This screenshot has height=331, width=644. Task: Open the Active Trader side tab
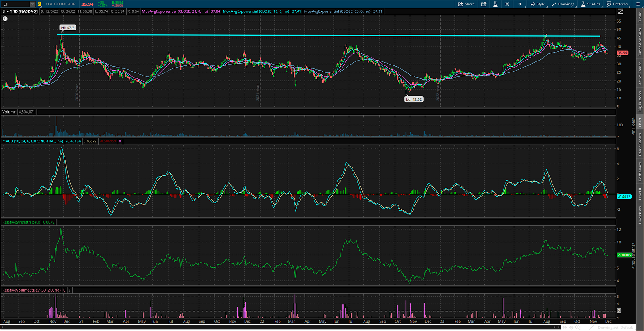point(640,73)
